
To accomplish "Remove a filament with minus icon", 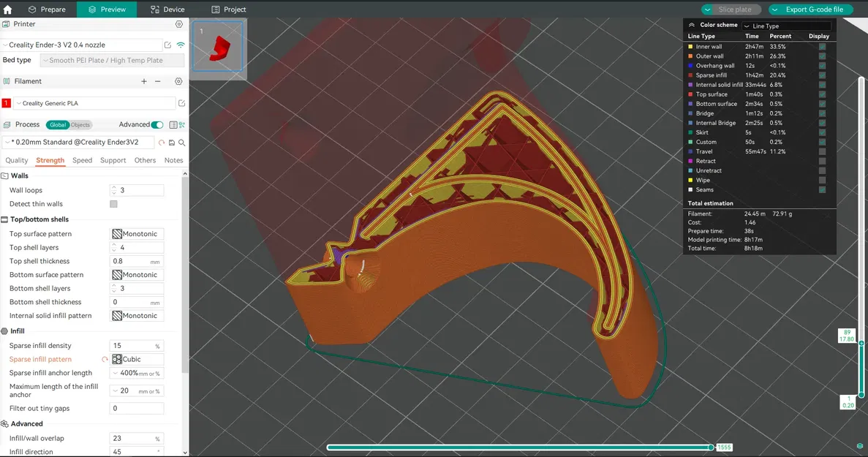I will point(158,81).
